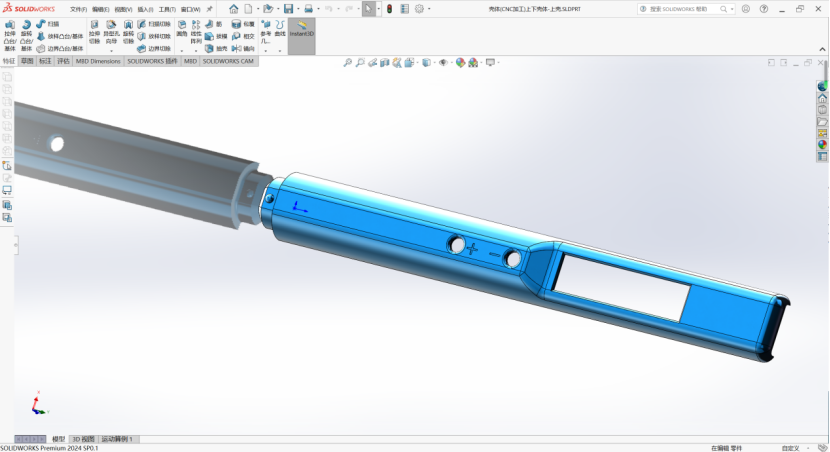The width and height of the screenshot is (830, 452).
Task: Open the 文件(F) menu
Action: click(x=78, y=10)
